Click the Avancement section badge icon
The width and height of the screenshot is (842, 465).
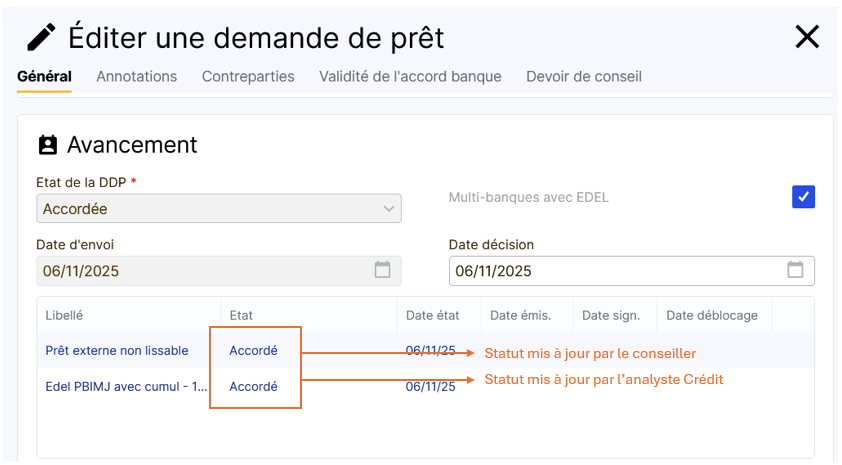tap(47, 145)
